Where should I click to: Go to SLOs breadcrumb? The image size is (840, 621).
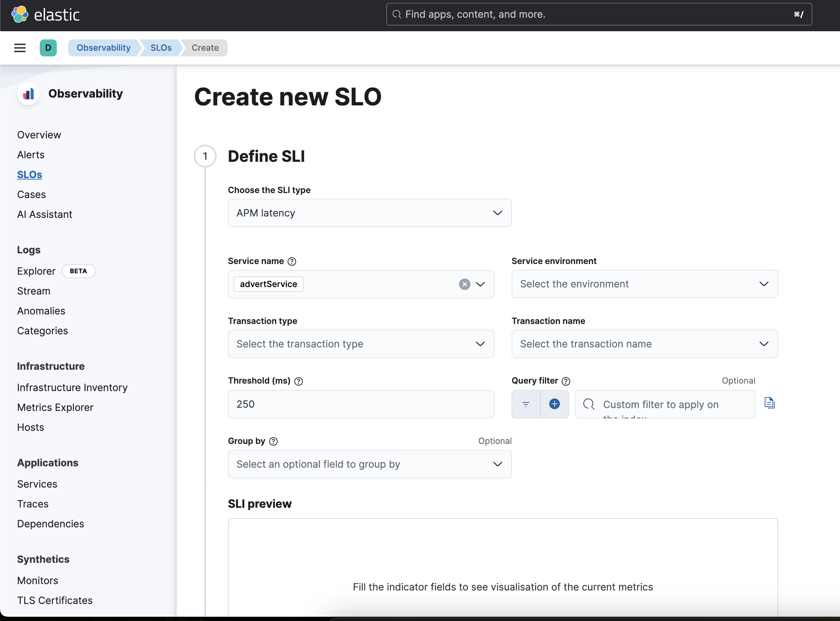click(x=161, y=48)
